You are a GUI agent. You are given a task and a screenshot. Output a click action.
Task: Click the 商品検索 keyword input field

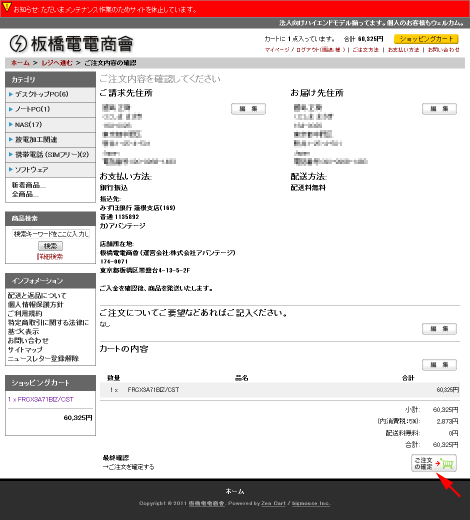click(51, 234)
